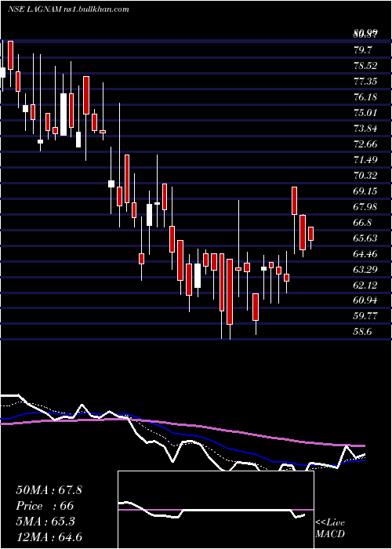392x549 pixels.
Task: Click the 58.6 price axis label
Action: (363, 332)
